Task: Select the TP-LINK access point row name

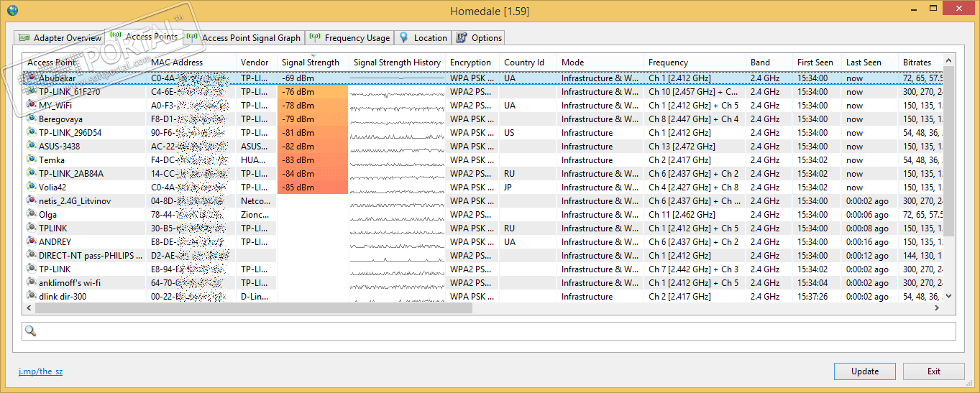Action: coord(55,269)
